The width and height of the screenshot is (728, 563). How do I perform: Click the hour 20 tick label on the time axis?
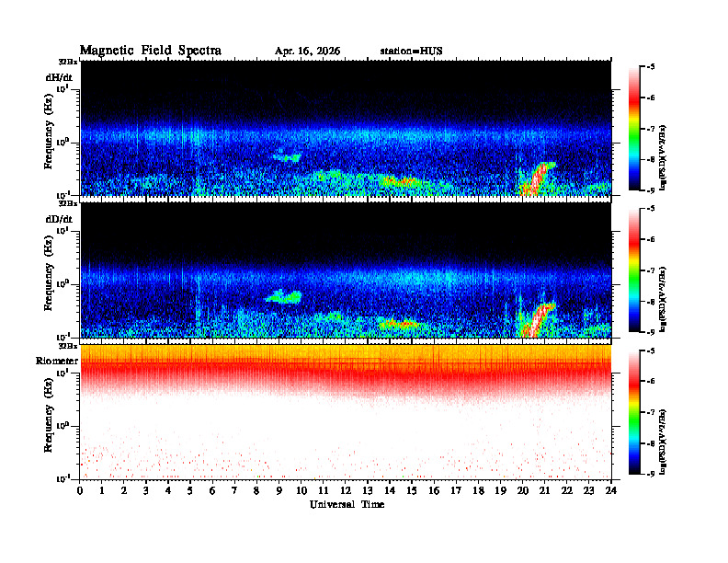click(522, 491)
